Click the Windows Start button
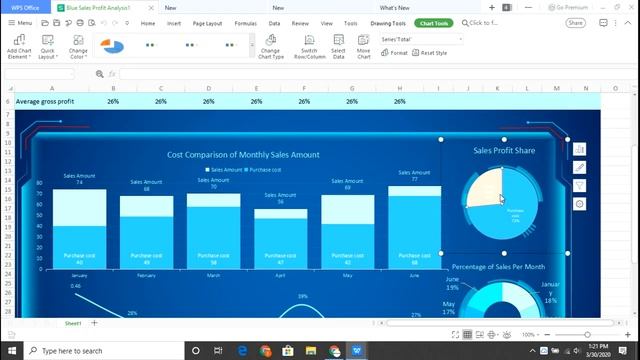The height and width of the screenshot is (360, 640). click(12, 351)
